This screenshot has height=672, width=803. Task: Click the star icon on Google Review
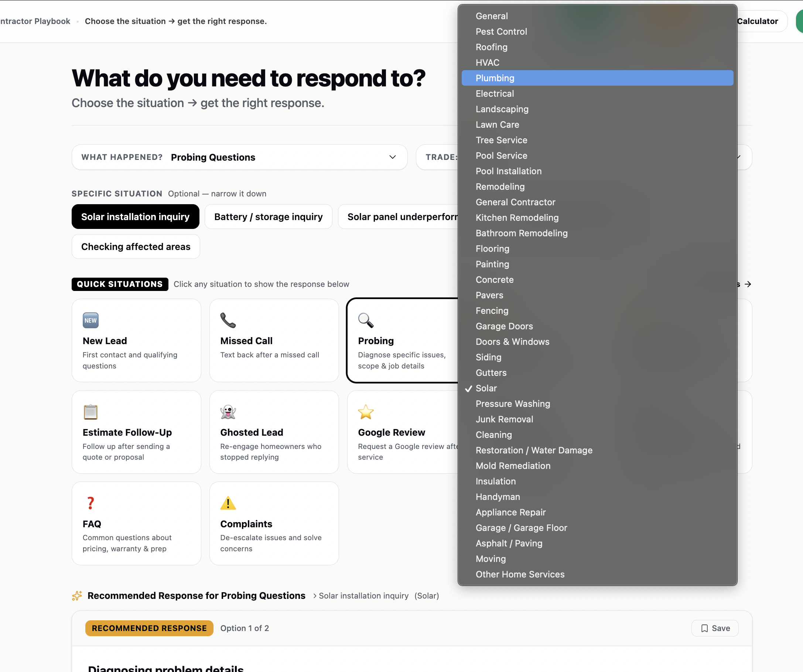tap(366, 412)
